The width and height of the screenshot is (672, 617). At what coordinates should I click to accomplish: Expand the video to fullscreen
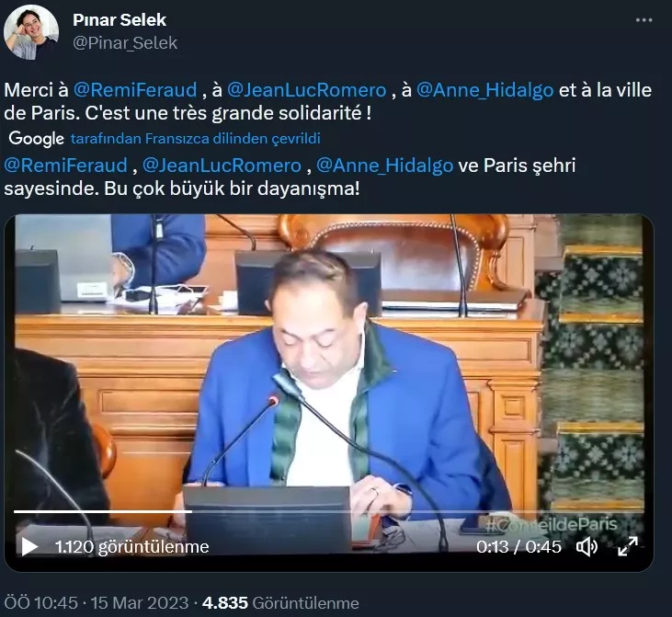tap(628, 547)
